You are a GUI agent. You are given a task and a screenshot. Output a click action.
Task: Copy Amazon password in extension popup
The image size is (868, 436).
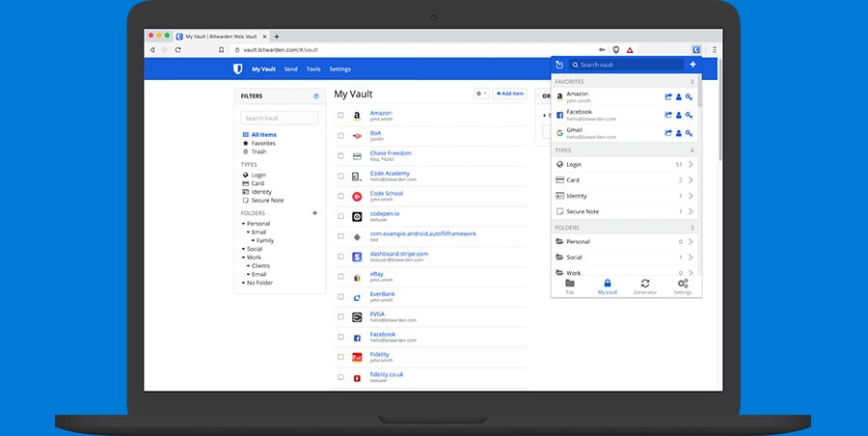pyautogui.click(x=689, y=97)
